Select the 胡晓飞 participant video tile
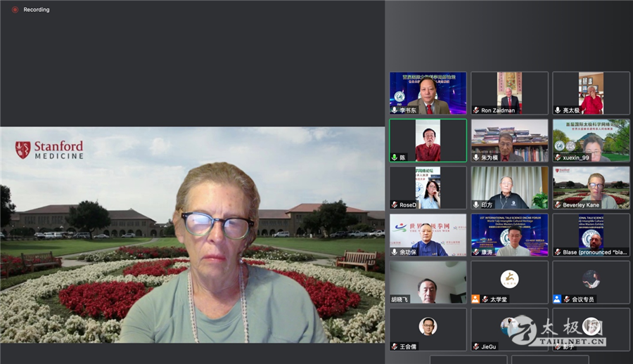Viewport: 633px width, 364px height. pos(428,281)
